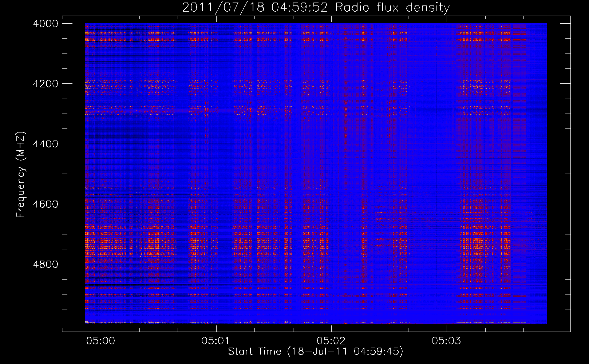
Task: Click the 05:03 time axis label
Action: point(446,341)
